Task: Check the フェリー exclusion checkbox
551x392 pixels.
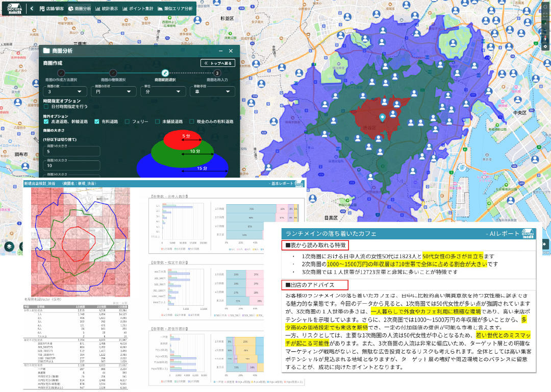Action: 127,121
